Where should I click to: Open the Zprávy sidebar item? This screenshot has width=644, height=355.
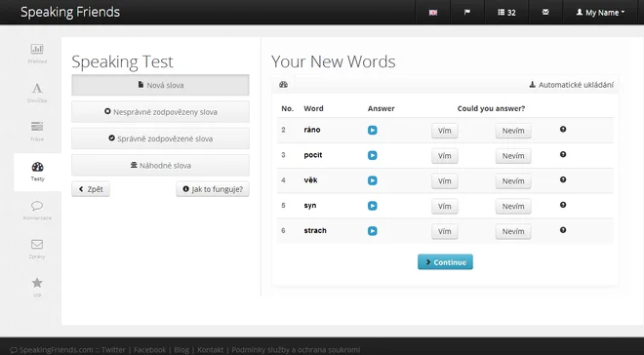click(37, 249)
